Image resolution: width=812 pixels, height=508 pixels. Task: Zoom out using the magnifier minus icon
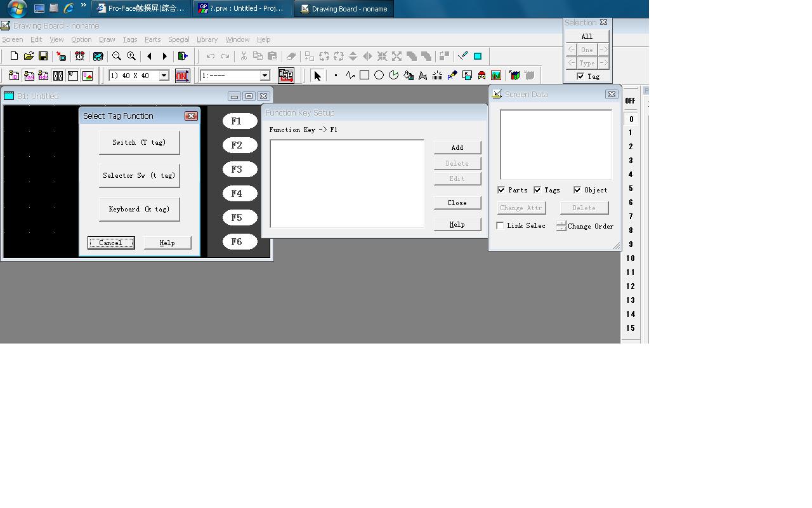tap(117, 57)
